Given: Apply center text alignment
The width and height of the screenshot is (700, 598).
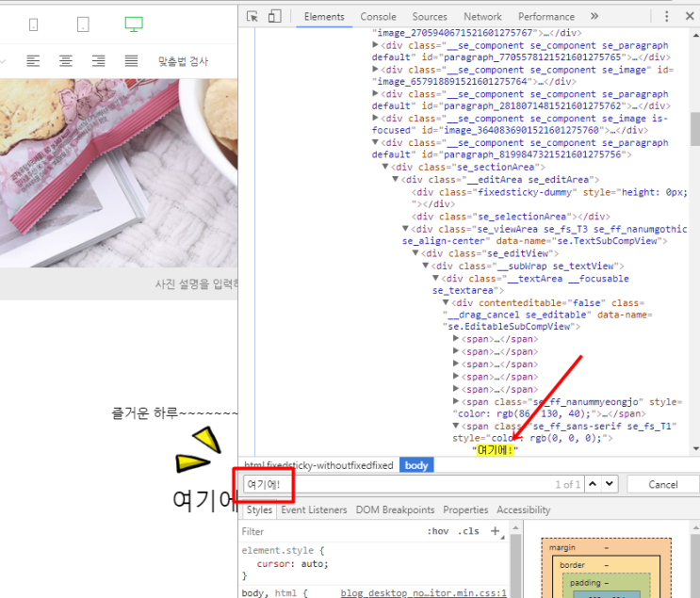Looking at the screenshot, I should click(66, 60).
